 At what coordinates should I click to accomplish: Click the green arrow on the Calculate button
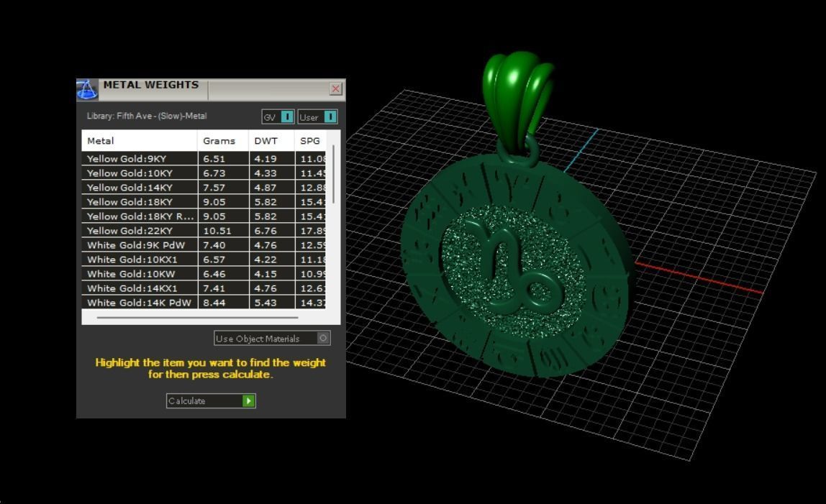248,400
